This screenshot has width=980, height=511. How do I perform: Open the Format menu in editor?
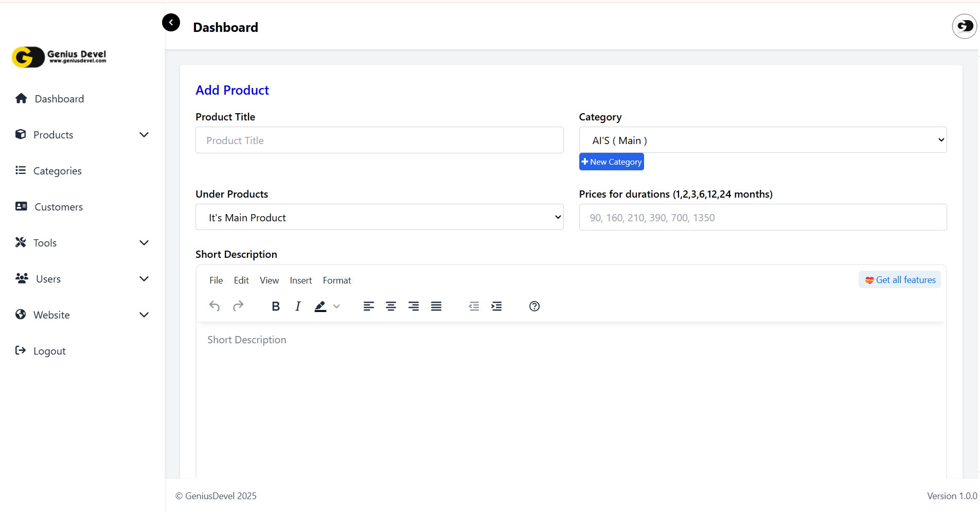(337, 280)
